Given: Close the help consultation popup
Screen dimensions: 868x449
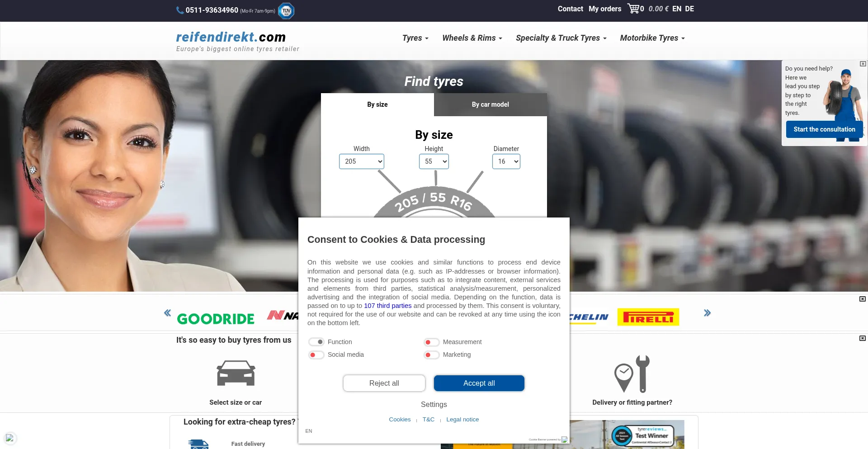Looking at the screenshot, I should tap(863, 64).
